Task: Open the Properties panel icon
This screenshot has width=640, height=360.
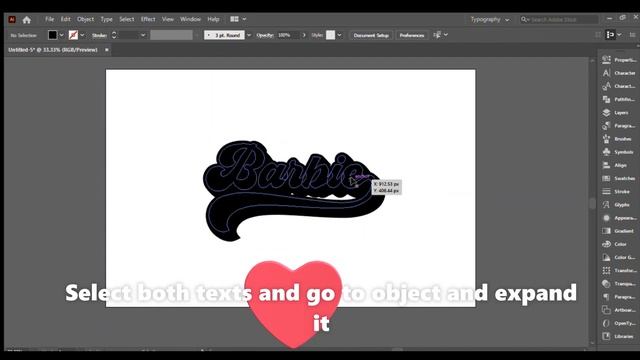Action: click(607, 60)
